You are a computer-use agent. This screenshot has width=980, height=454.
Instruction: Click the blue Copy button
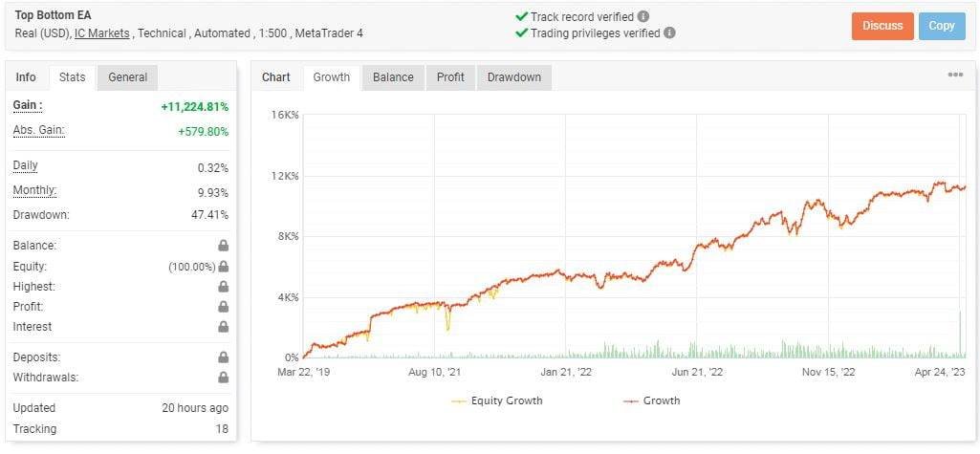pos(941,26)
